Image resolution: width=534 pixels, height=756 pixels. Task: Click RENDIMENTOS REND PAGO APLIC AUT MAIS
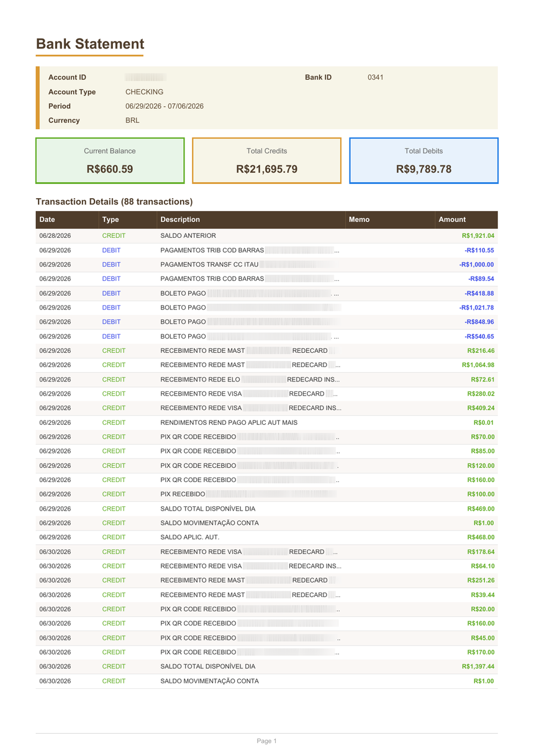(229, 422)
